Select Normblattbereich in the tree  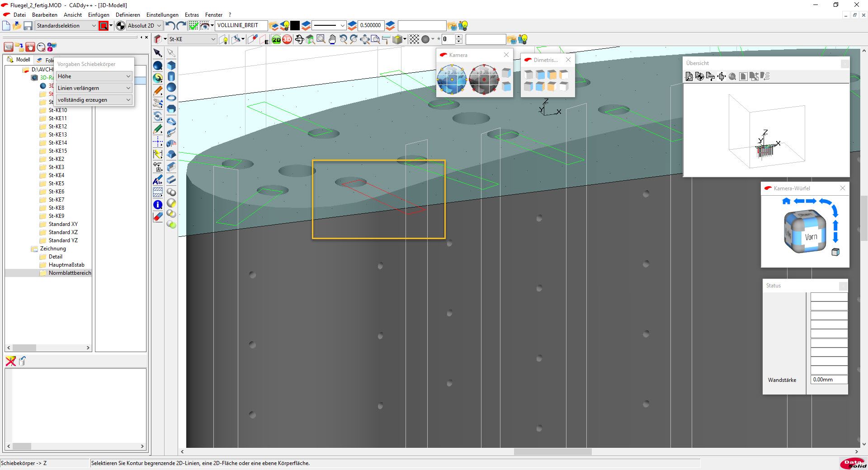[x=70, y=273]
